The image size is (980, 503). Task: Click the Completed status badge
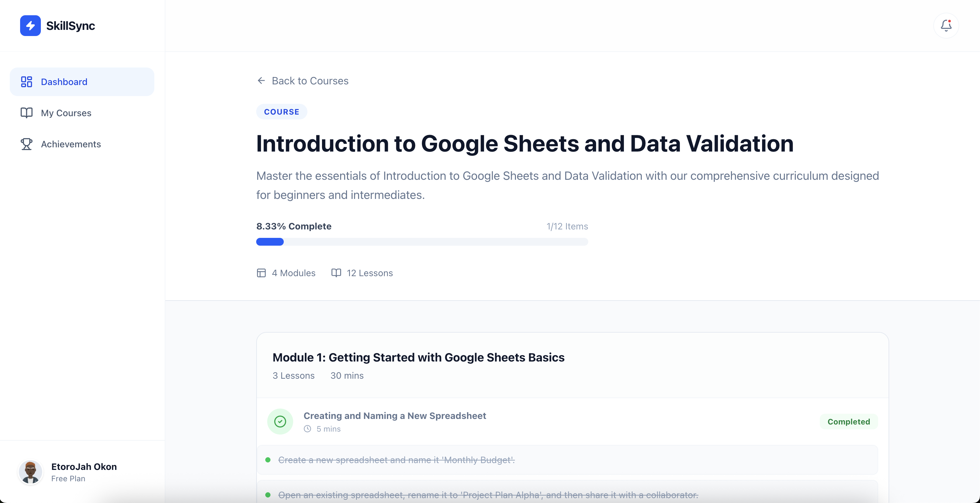click(848, 422)
